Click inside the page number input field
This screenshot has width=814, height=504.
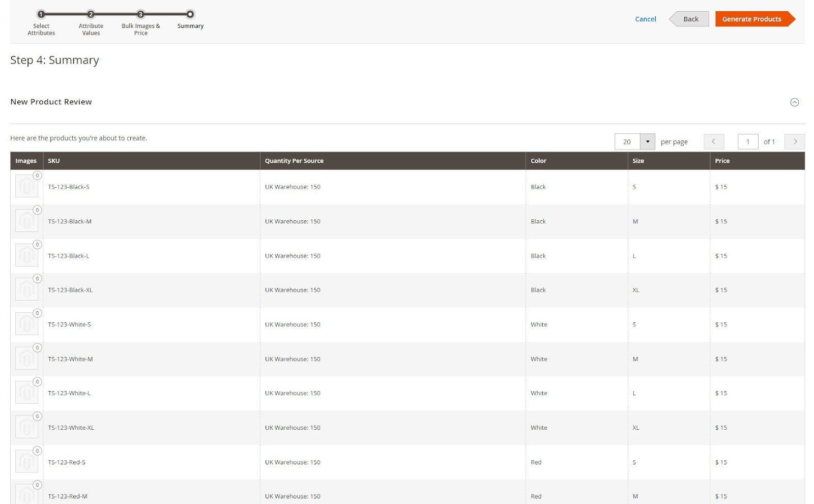click(x=748, y=141)
